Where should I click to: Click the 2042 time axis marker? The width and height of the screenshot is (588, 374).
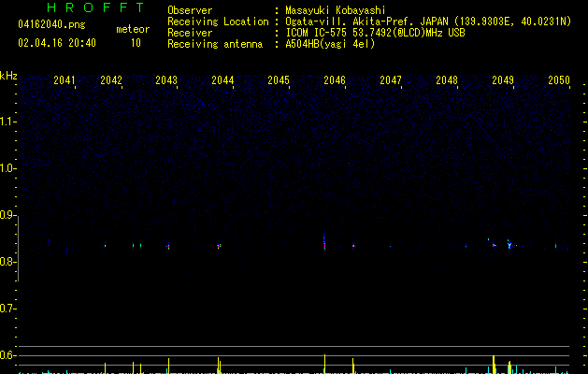(111, 80)
